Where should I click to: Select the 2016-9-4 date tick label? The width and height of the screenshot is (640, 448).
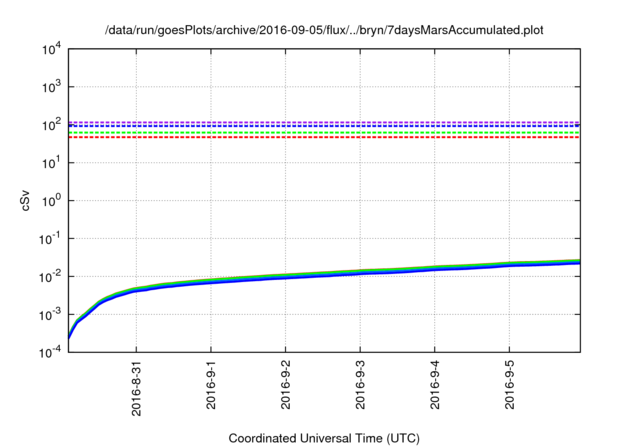[435, 385]
